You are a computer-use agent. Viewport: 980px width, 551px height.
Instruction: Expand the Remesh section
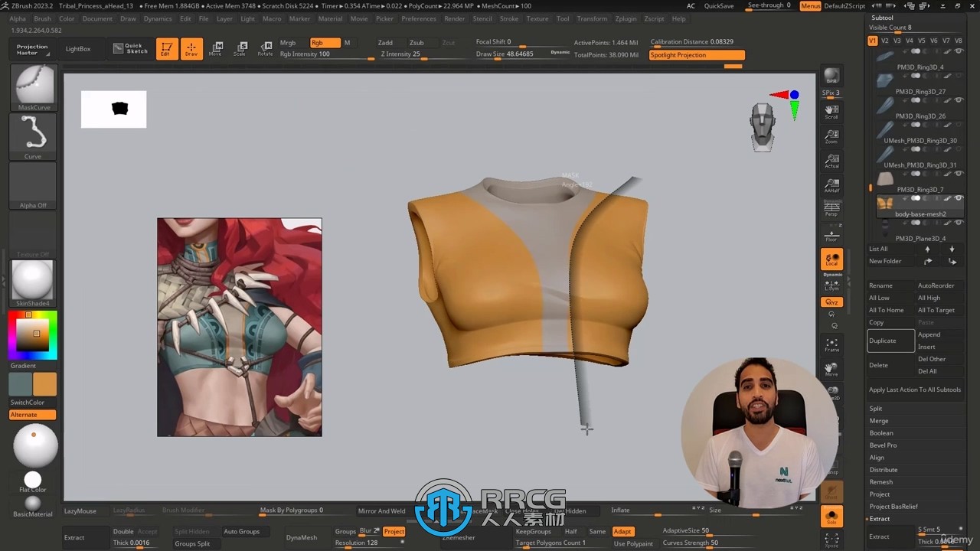[881, 482]
